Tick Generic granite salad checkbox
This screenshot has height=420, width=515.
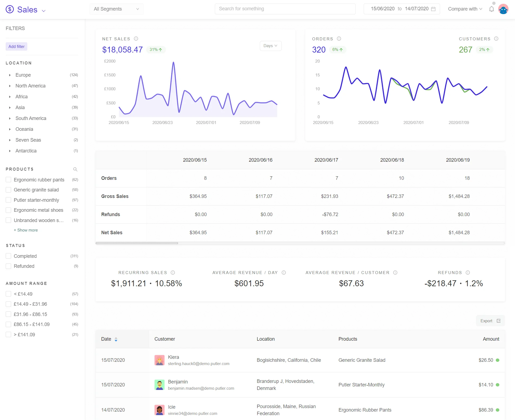[8, 190]
